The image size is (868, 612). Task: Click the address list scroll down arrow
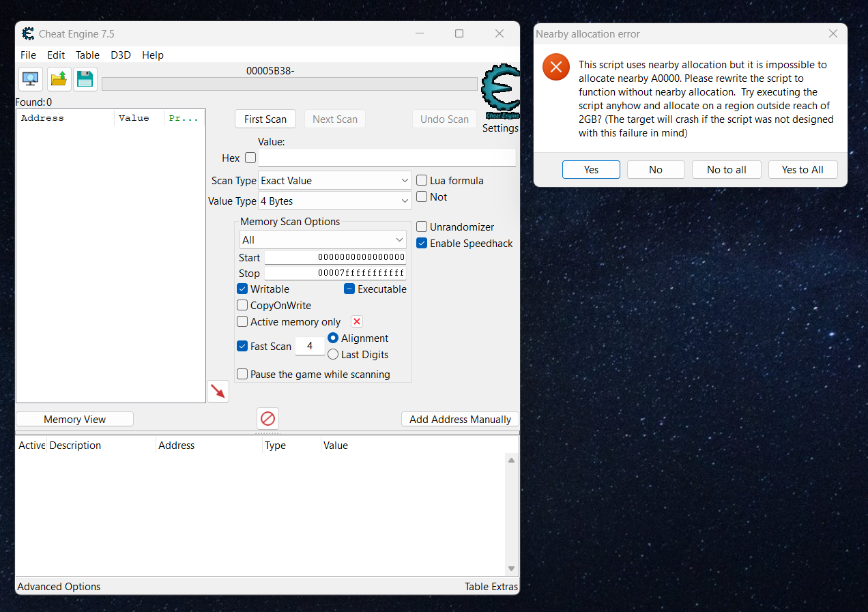pyautogui.click(x=512, y=569)
